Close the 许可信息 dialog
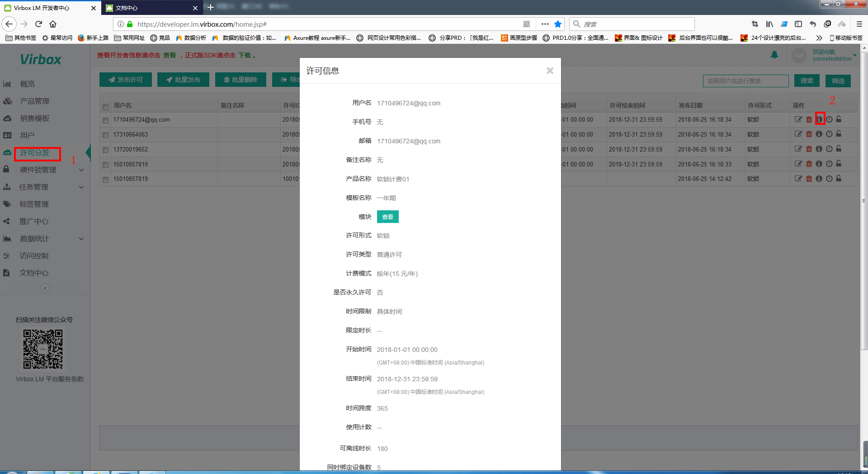The image size is (868, 474). coord(550,71)
